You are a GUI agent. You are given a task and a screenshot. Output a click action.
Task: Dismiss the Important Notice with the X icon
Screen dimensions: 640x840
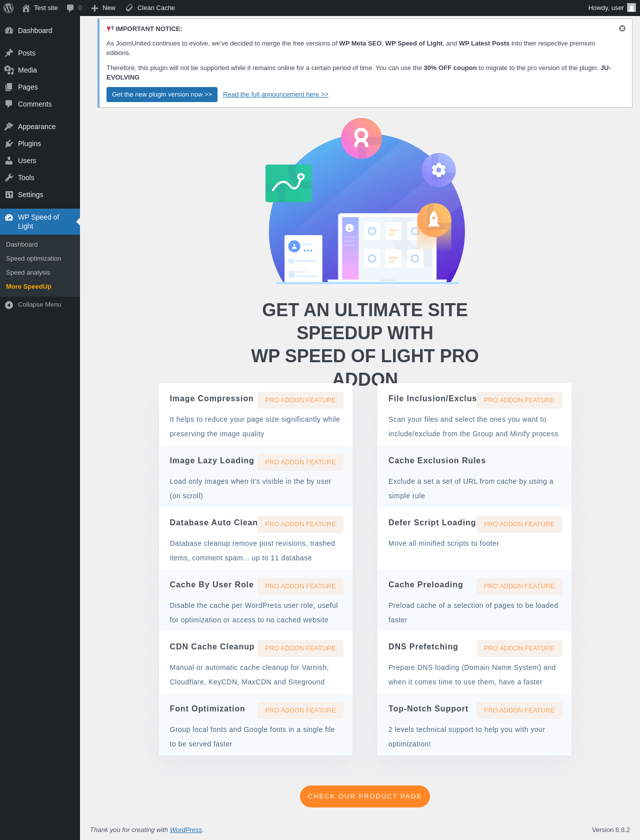pos(622,29)
